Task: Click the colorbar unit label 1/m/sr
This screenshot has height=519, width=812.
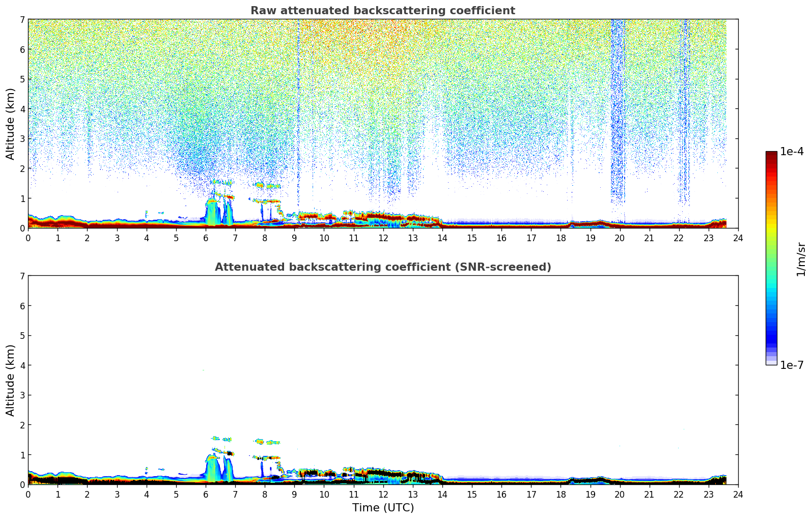Action: click(x=801, y=259)
